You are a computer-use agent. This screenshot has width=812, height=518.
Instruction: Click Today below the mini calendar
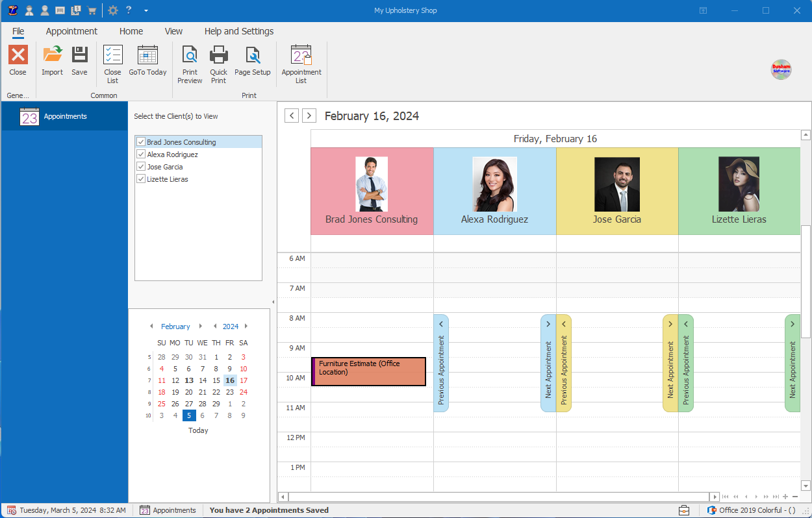click(x=198, y=430)
